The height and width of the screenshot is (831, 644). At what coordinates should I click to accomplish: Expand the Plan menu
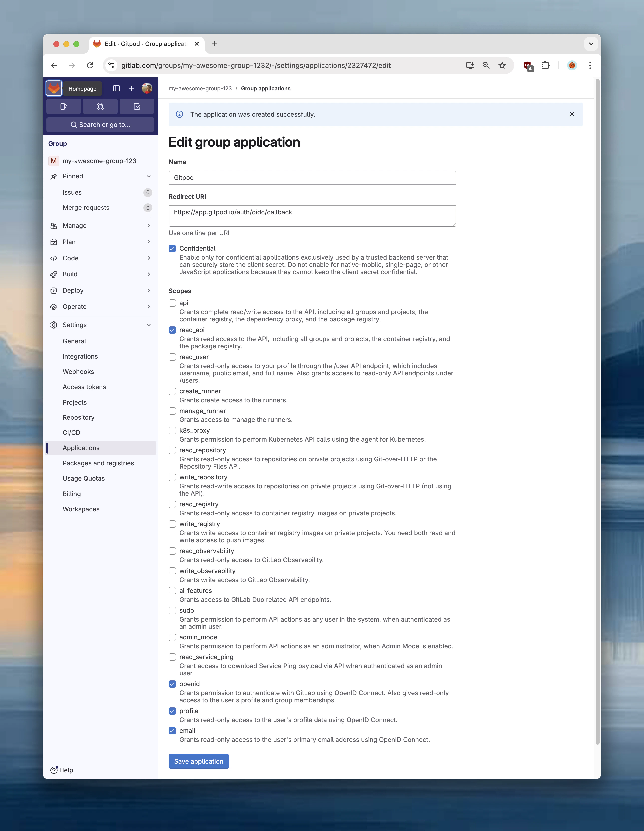point(101,242)
